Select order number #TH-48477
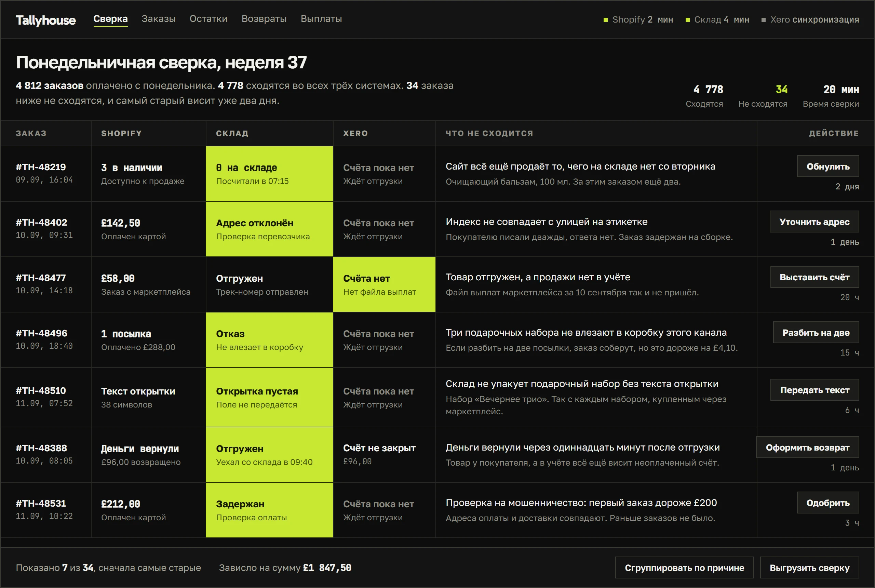Viewport: 875px width, 588px height. [x=41, y=278]
